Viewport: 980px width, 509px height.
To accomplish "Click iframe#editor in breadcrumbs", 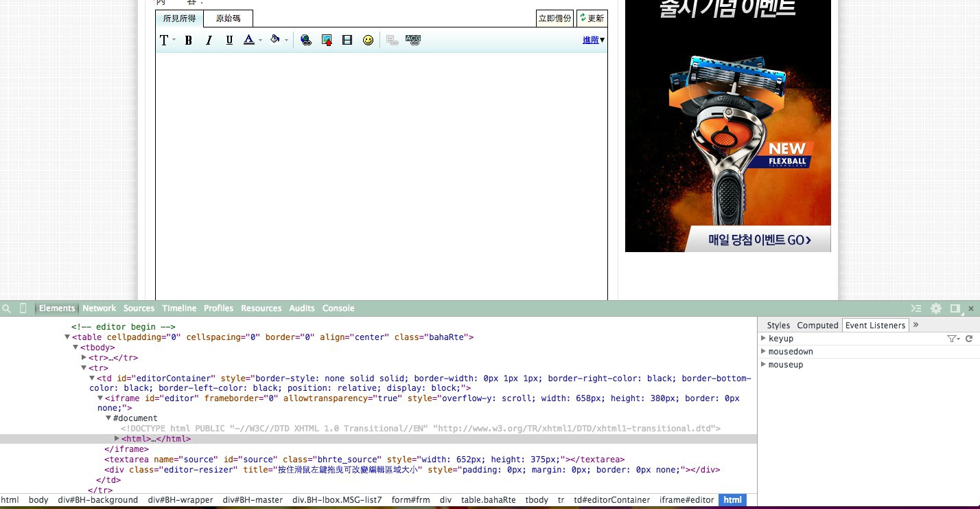I will coord(687,500).
